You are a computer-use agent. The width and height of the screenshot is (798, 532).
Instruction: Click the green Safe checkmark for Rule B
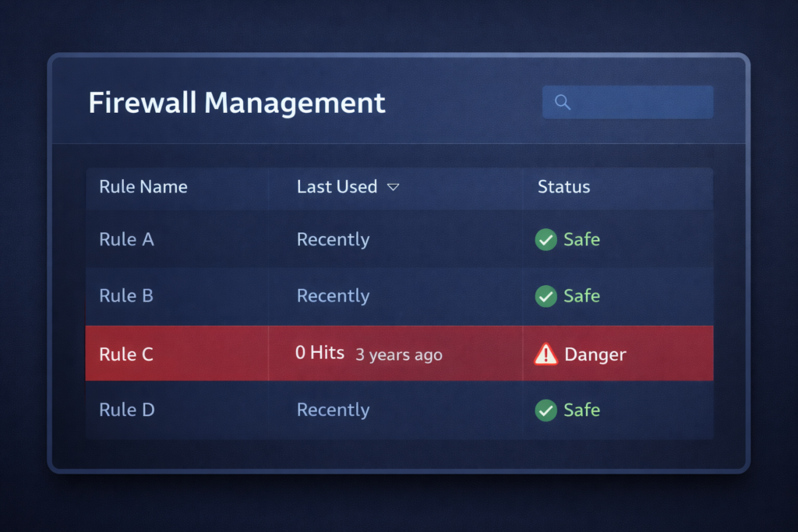point(546,296)
